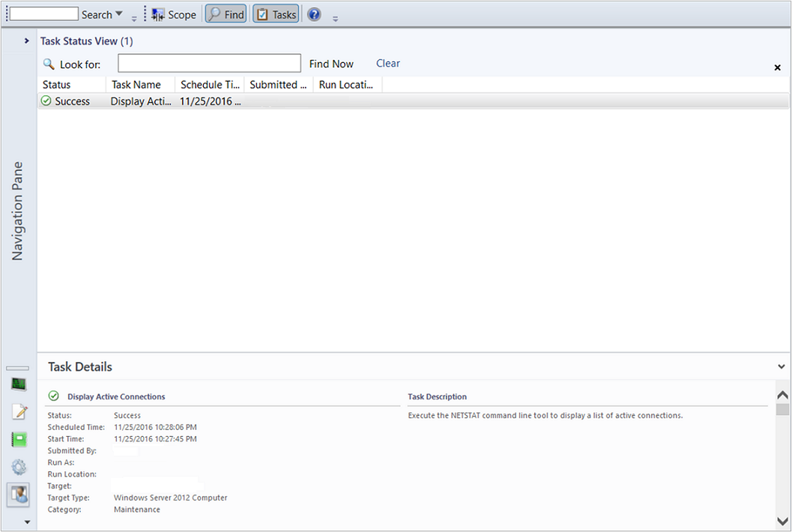The height and width of the screenshot is (532, 792).
Task: Click the Clear link
Action: click(x=388, y=63)
